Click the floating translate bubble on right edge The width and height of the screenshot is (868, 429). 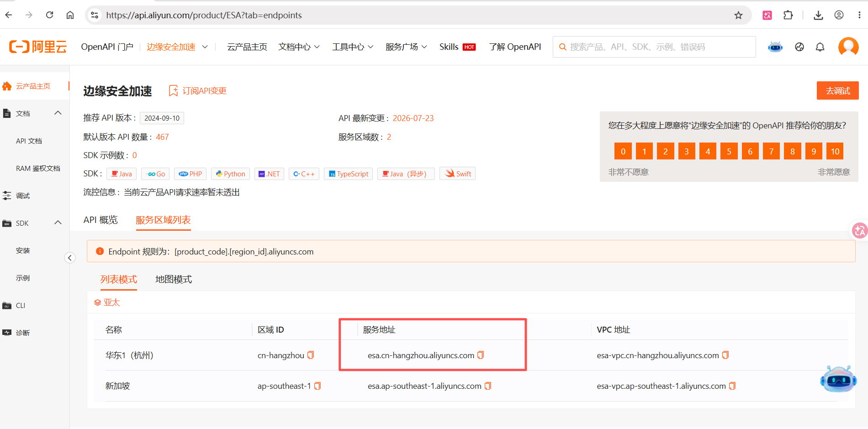tap(859, 231)
